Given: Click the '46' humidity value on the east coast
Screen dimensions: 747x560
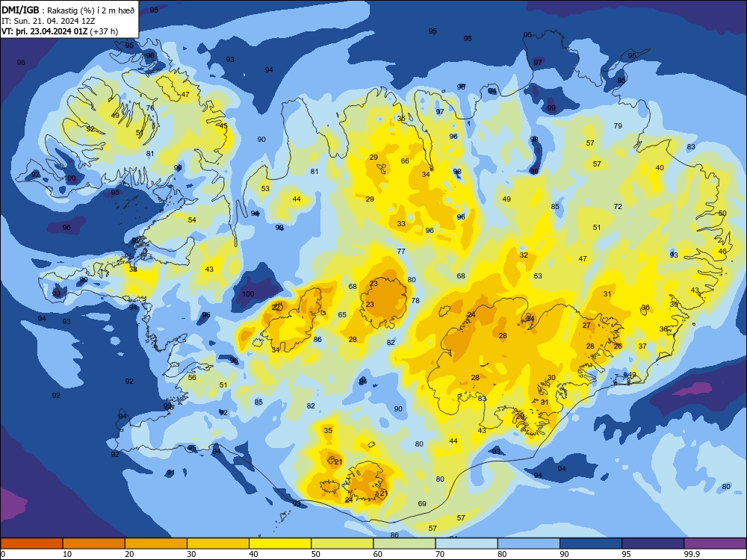Looking at the screenshot, I should (722, 252).
